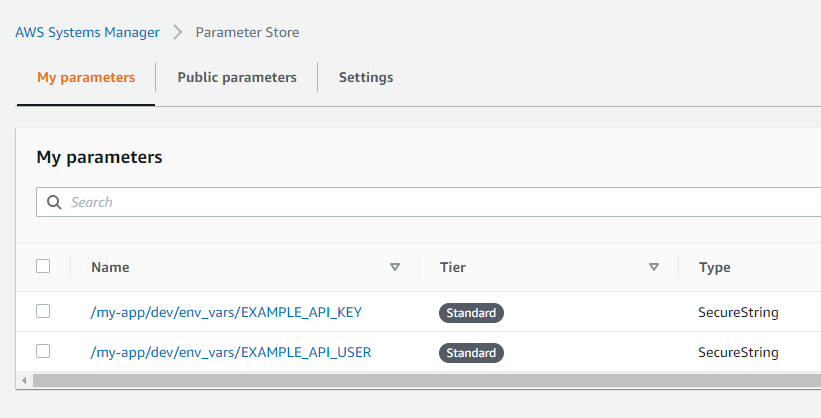Check the box for EXAMPLE_API_USER row
The width and height of the screenshot is (821, 418).
(x=43, y=351)
